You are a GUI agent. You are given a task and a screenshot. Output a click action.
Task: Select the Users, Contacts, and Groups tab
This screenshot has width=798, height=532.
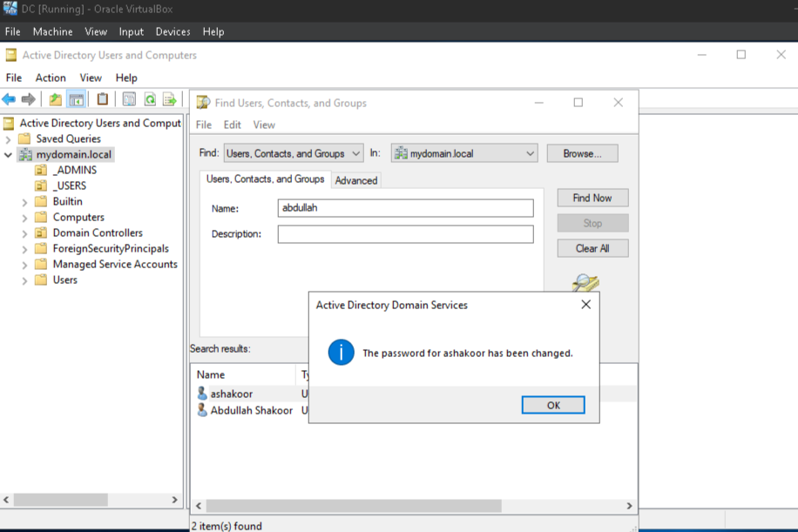265,179
